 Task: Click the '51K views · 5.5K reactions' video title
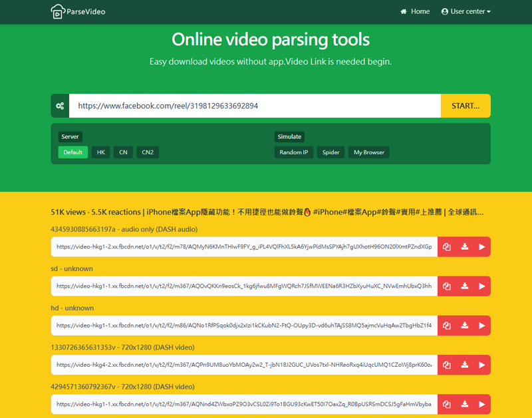(267, 212)
